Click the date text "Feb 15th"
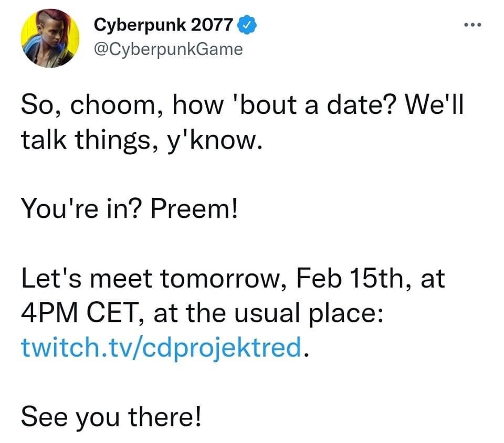The image size is (504, 443). [x=350, y=278]
